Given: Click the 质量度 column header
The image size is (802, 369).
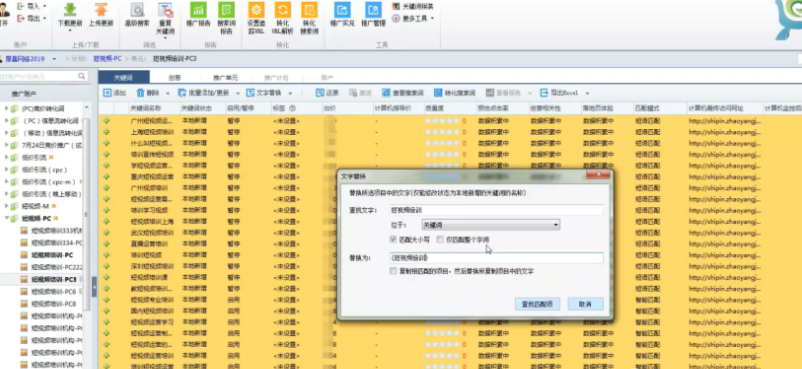Looking at the screenshot, I should pyautogui.click(x=433, y=108).
